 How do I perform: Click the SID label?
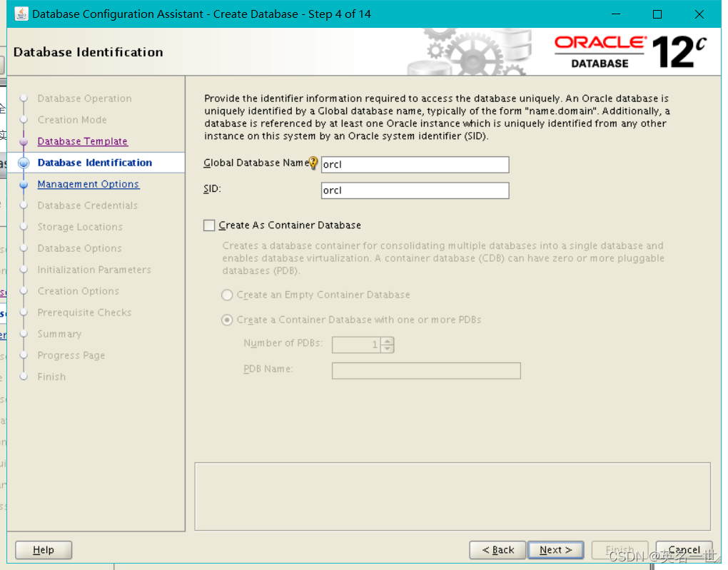(212, 188)
